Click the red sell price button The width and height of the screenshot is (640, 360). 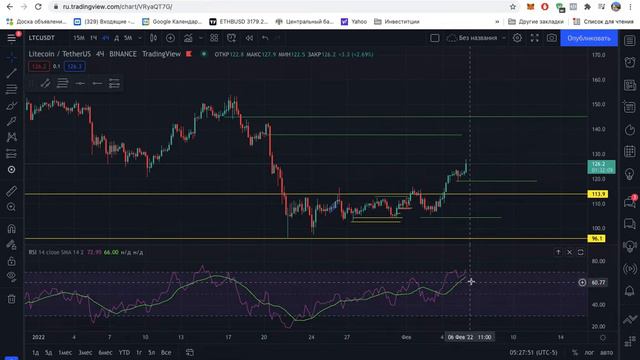pyautogui.click(x=39, y=67)
